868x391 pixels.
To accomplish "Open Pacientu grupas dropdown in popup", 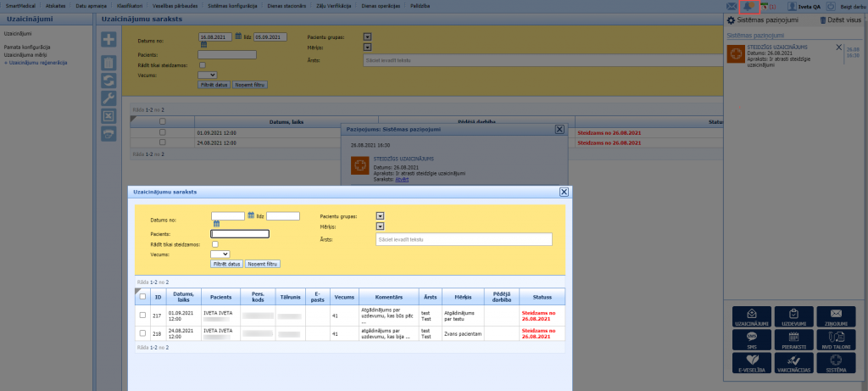I will (x=380, y=216).
